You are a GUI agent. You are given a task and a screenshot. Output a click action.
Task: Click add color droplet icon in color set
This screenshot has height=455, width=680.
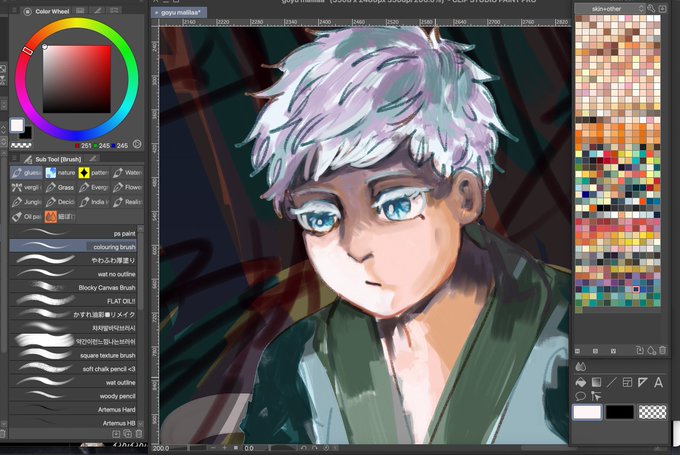tap(651, 350)
